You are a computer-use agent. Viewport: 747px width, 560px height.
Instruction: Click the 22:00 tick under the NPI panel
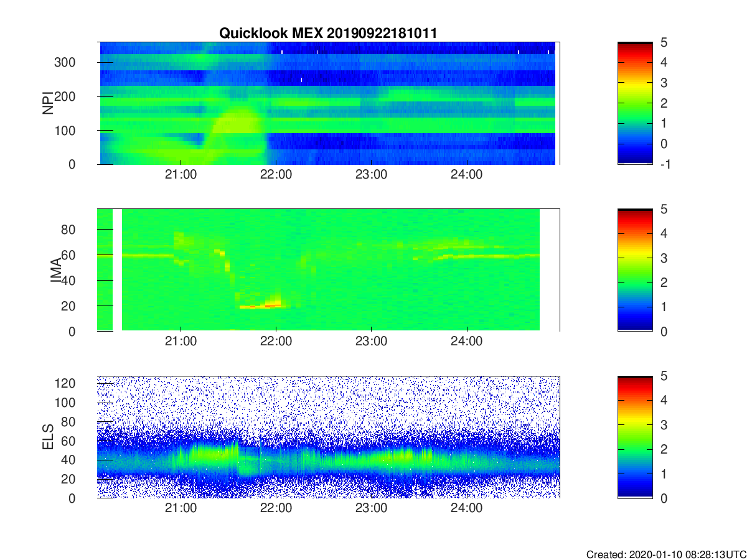click(276, 175)
